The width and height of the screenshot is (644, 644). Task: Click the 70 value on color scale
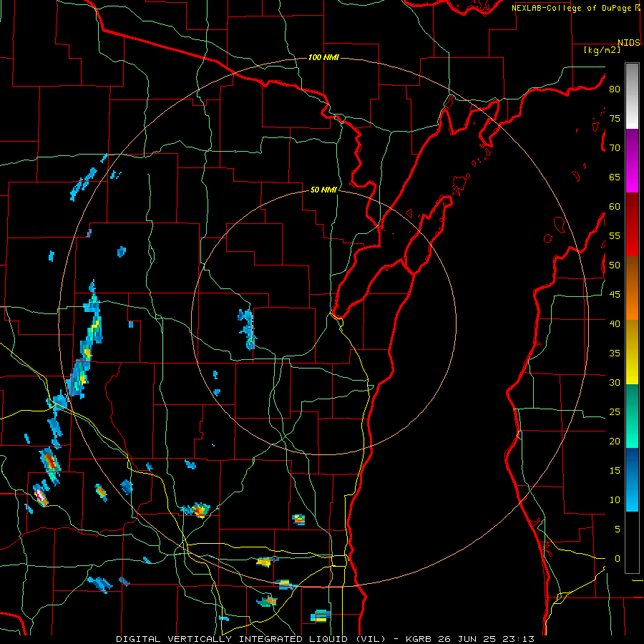point(615,148)
